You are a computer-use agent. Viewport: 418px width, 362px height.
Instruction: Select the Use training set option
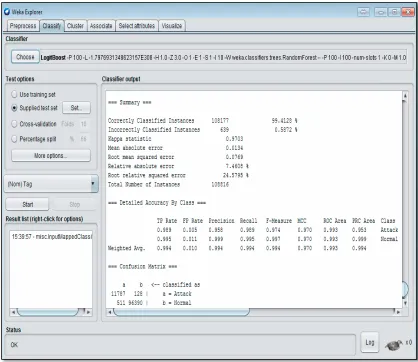click(33, 94)
